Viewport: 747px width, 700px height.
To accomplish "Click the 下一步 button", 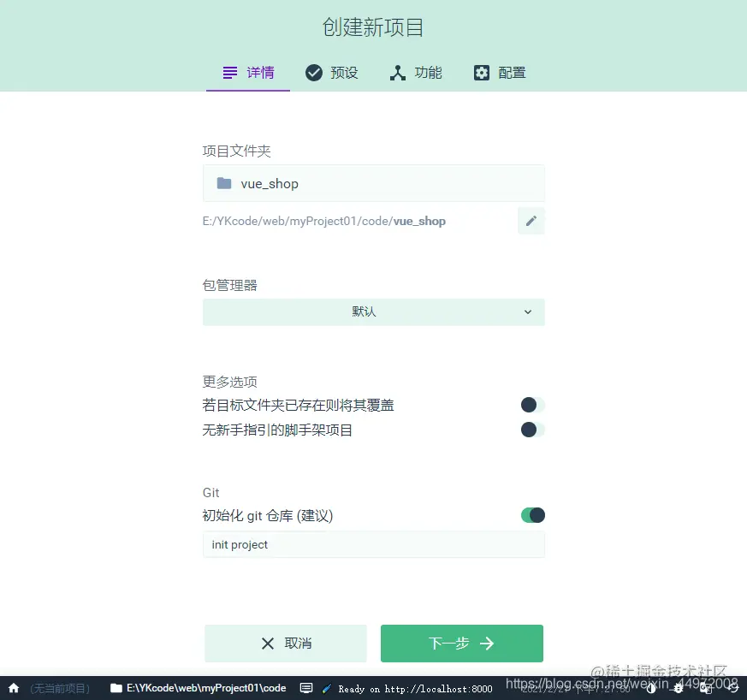I will click(461, 644).
